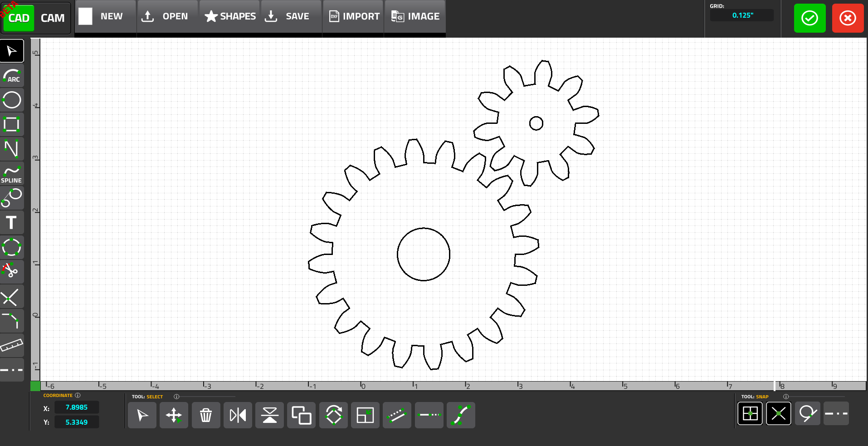Open the Text tool
The image size is (868, 446).
12,222
